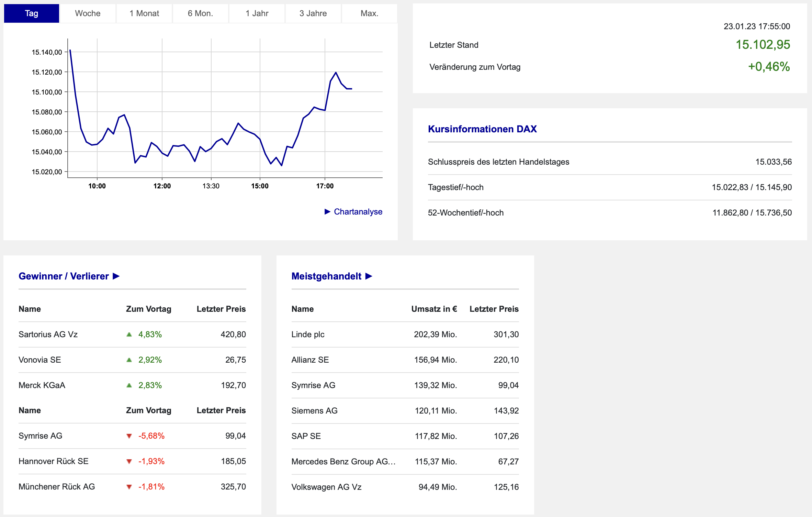This screenshot has height=517, width=812.
Task: Switch chart to Woche view
Action: pos(88,13)
